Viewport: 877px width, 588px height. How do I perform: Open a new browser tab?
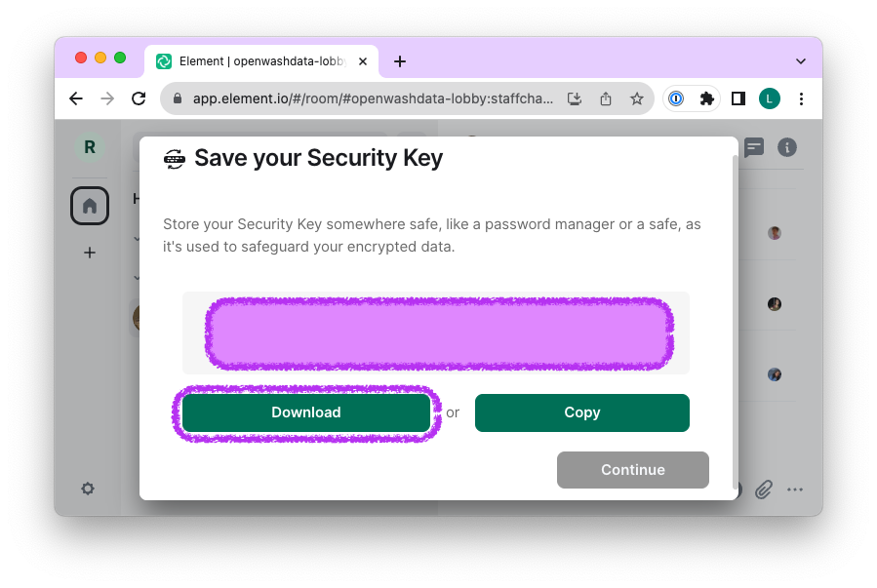pyautogui.click(x=399, y=61)
